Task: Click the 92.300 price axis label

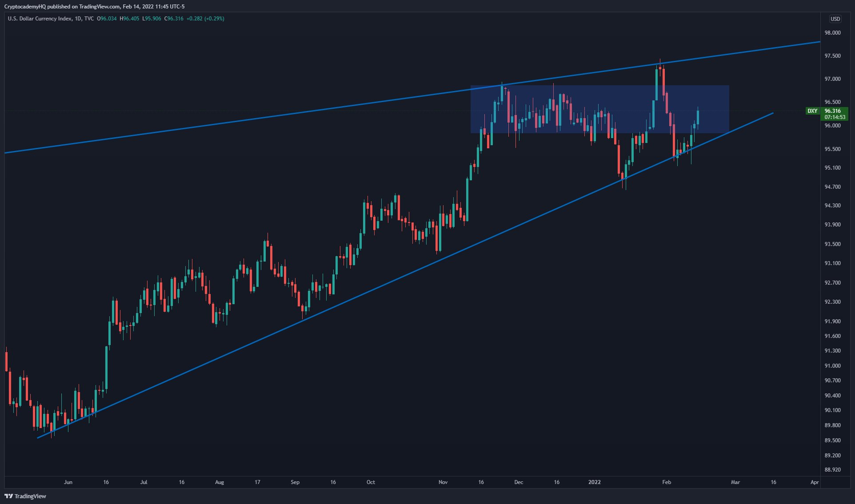Action: (832, 302)
